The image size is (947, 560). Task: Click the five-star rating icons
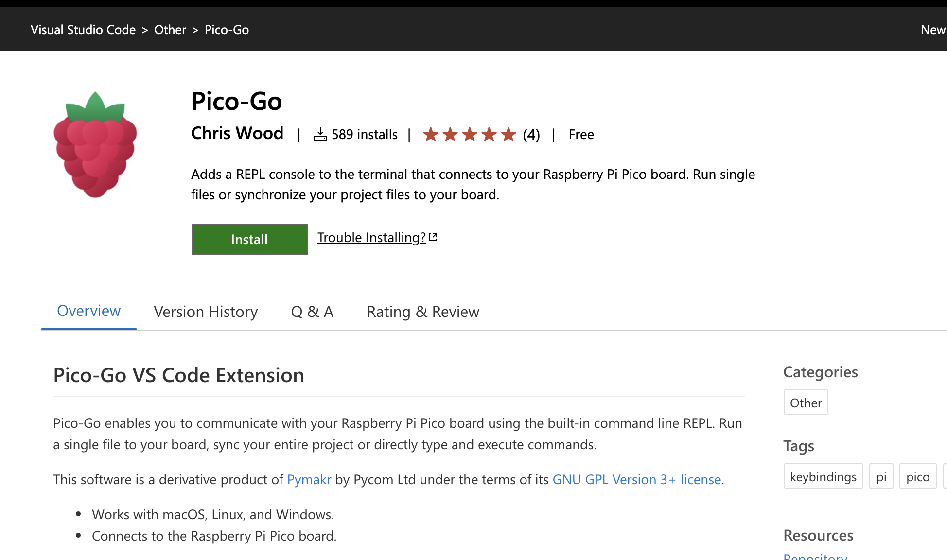469,134
